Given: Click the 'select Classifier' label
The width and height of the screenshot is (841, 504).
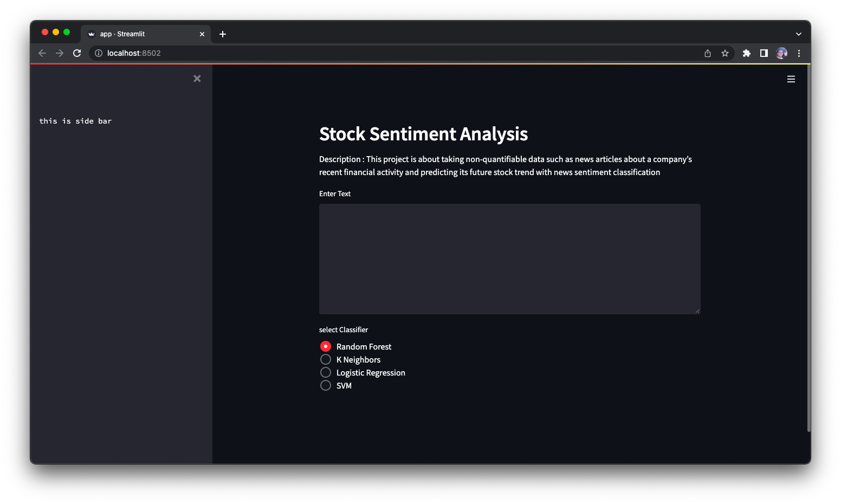Looking at the screenshot, I should pyautogui.click(x=344, y=329).
